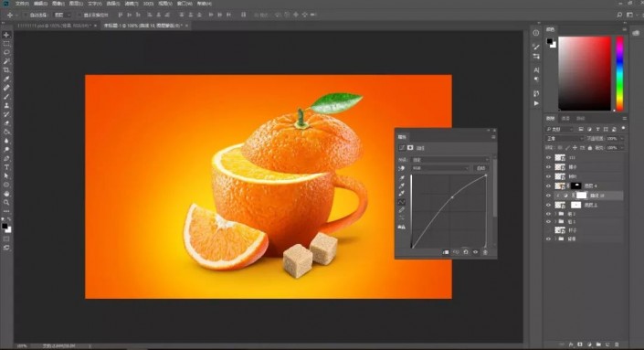Select the white mask thumbnail of 曲线 10

(581, 196)
